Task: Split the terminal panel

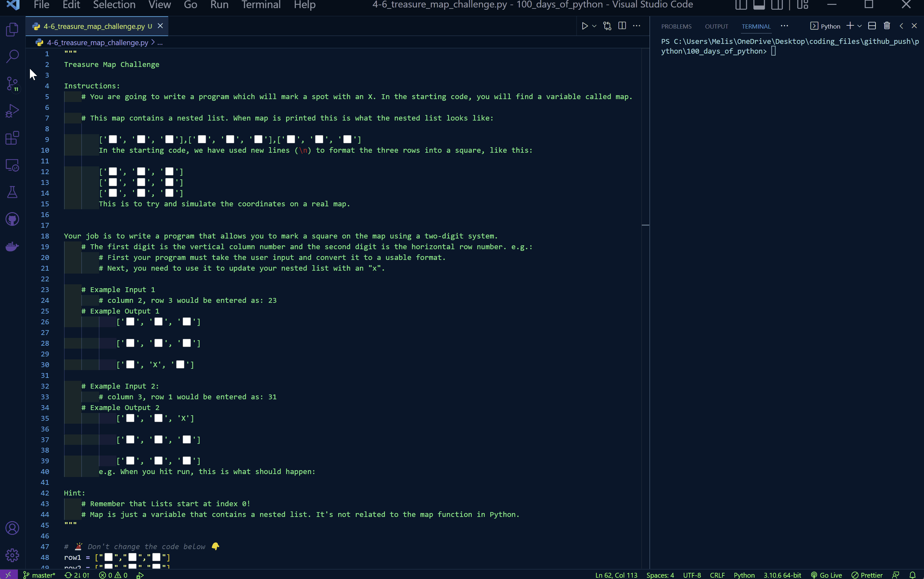Action: point(872,26)
